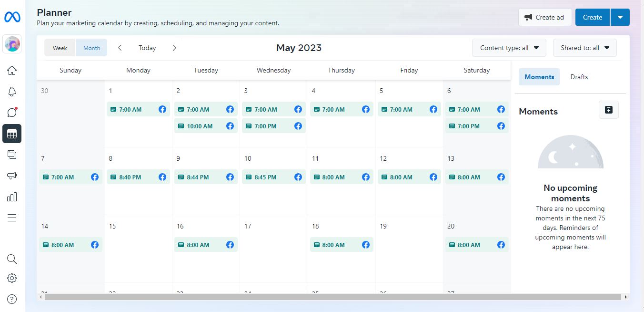
Task: Switch to the Drafts tab
Action: (579, 77)
